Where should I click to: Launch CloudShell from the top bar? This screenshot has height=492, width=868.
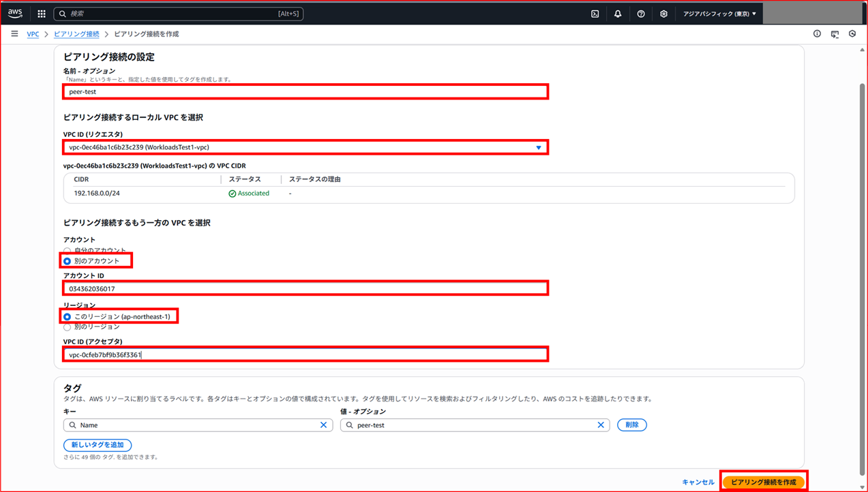click(x=595, y=13)
